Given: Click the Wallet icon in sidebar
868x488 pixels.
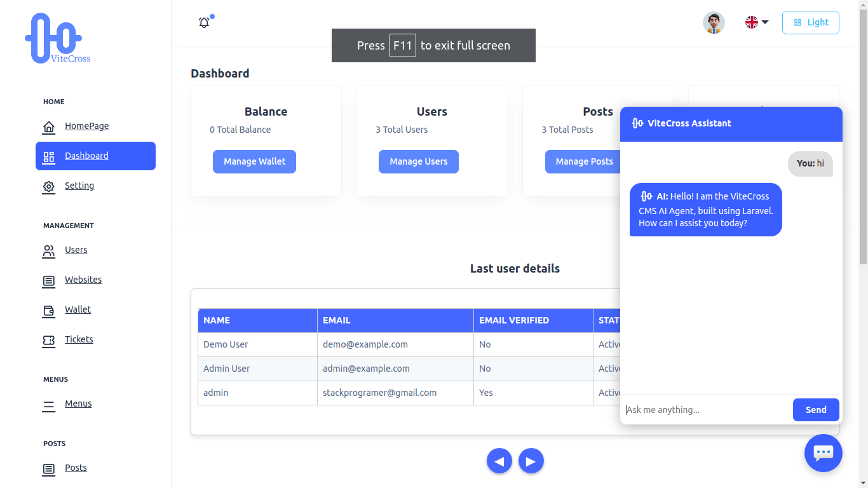Looking at the screenshot, I should pos(49,311).
